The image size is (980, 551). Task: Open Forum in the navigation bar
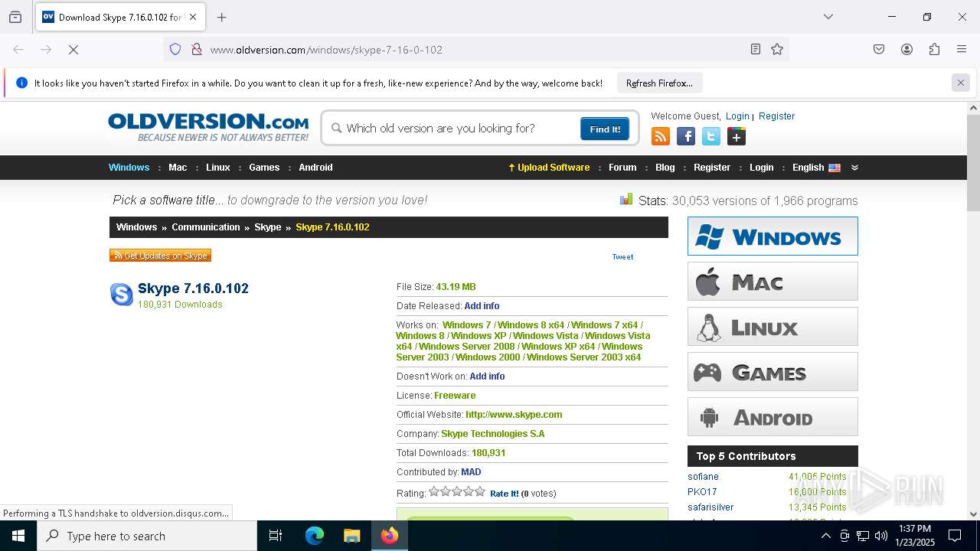622,168
